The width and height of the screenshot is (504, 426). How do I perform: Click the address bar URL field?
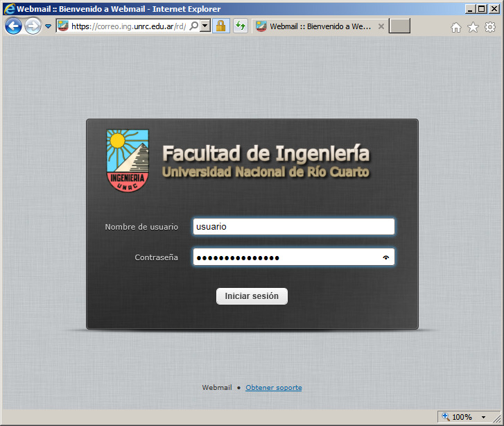(128, 26)
